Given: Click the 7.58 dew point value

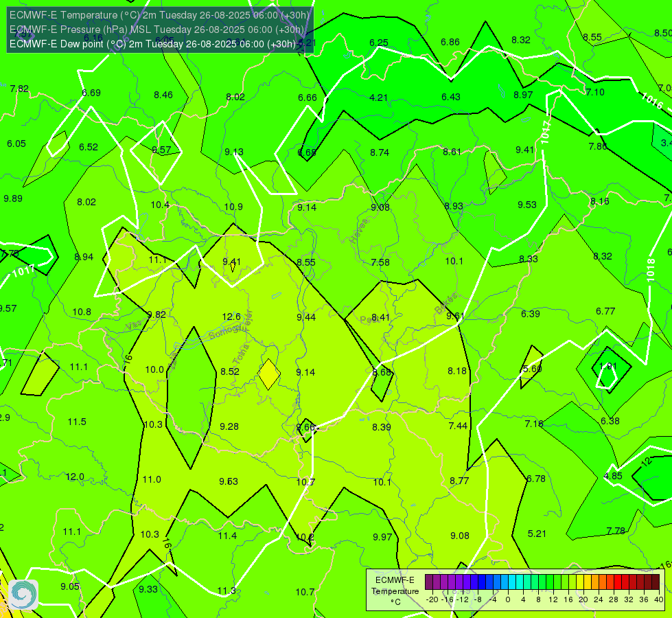Looking at the screenshot, I should point(380,262).
